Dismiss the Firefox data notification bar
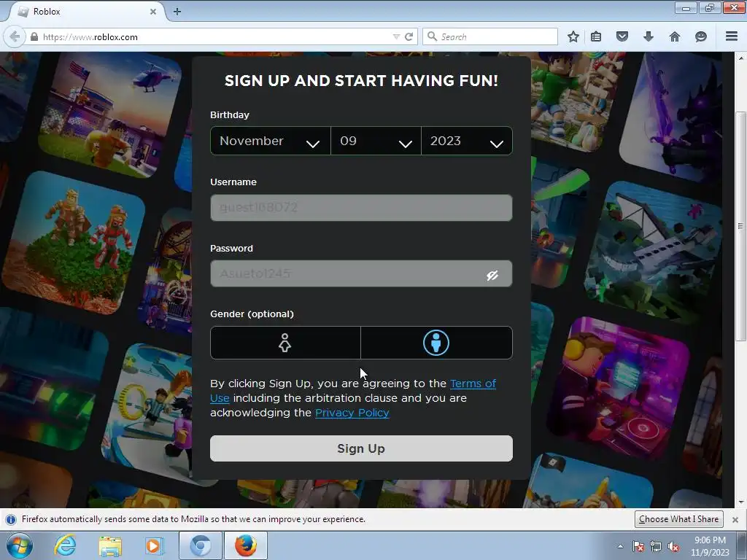Image resolution: width=747 pixels, height=560 pixels. (735, 519)
